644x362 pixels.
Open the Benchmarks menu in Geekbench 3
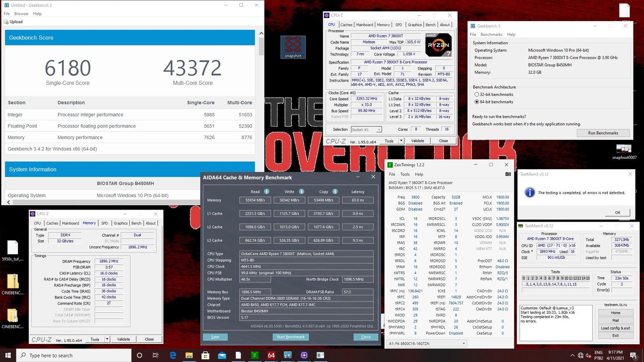(491, 35)
